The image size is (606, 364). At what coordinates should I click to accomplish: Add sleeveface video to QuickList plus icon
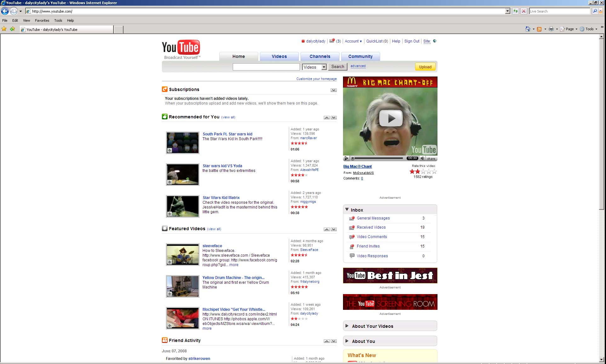[x=169, y=262]
